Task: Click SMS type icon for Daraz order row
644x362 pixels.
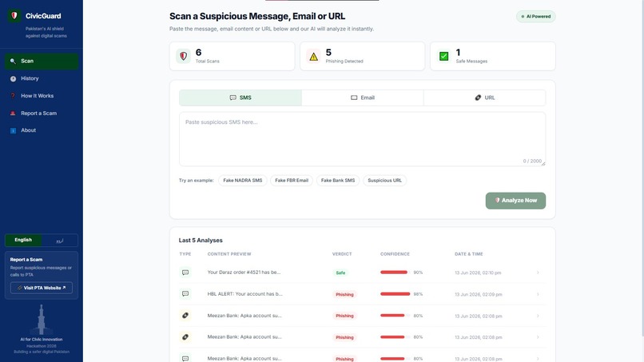Action: [185, 272]
